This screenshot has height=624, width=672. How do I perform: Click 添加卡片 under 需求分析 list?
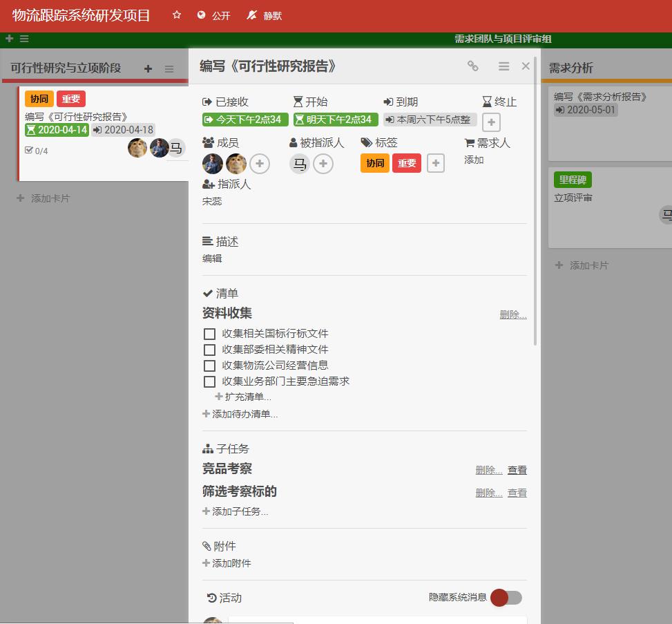click(x=582, y=265)
